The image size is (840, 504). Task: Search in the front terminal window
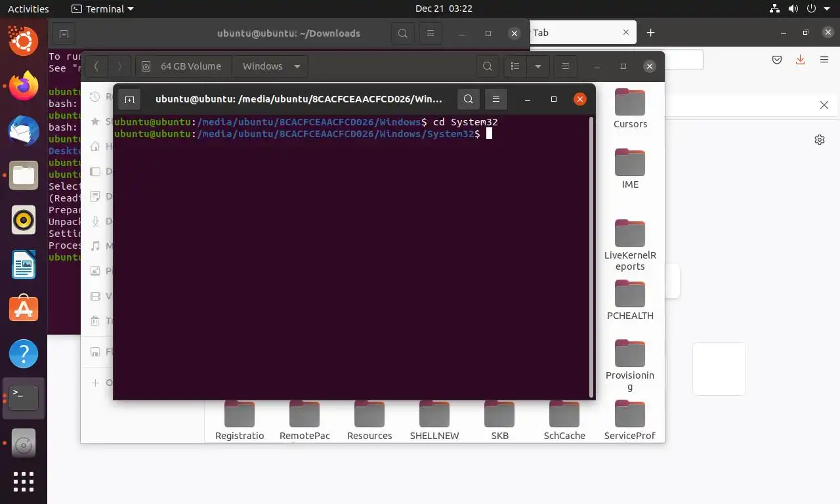click(468, 99)
